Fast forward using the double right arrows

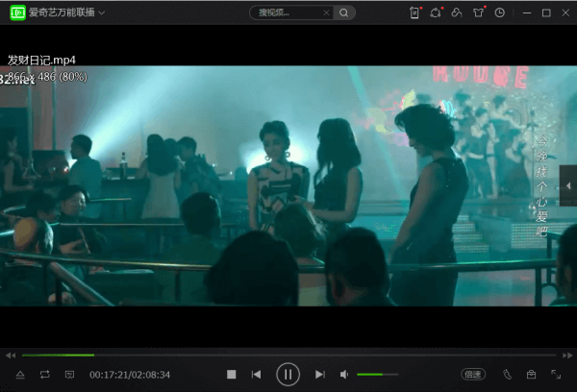[x=567, y=355]
